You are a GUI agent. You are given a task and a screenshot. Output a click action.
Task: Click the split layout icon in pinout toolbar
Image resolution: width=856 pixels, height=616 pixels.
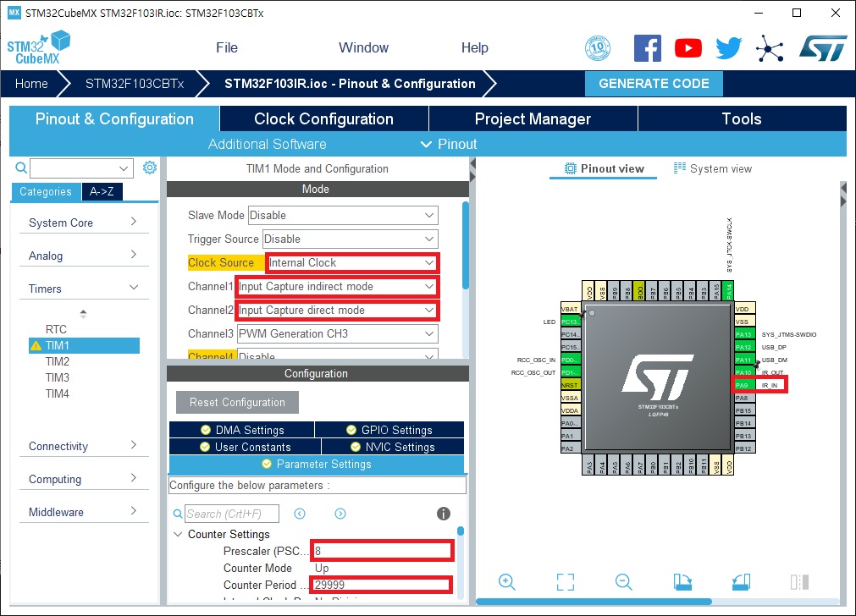tap(799, 581)
